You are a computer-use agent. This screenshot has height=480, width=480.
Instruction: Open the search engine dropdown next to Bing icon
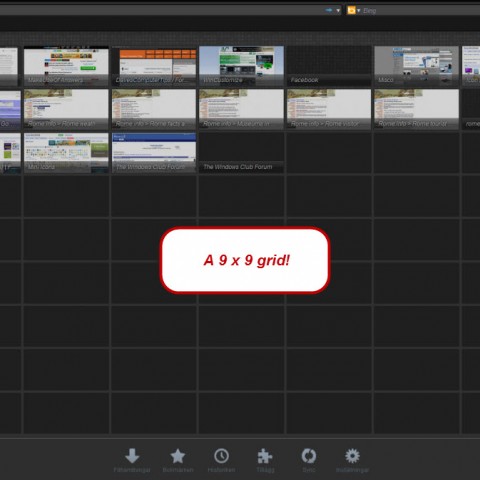click(359, 11)
